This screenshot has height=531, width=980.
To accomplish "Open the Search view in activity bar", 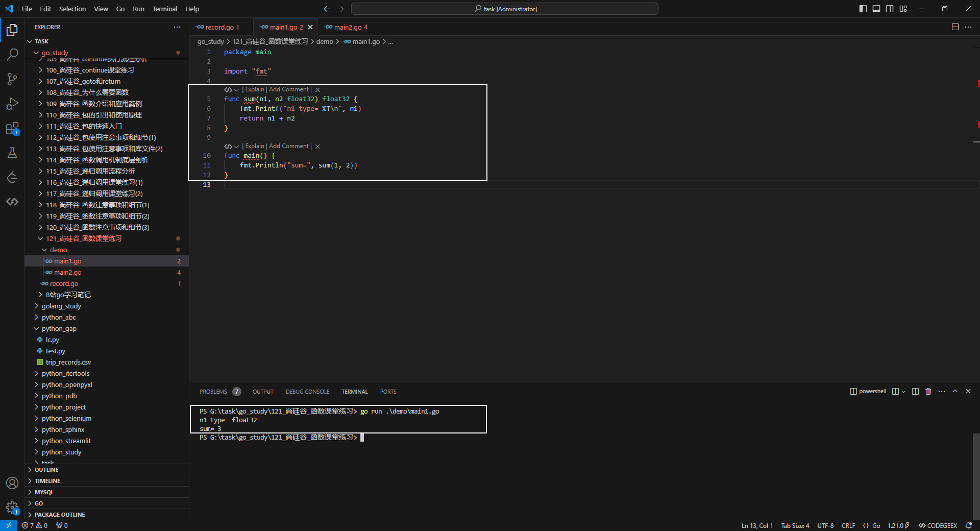I will pyautogui.click(x=12, y=54).
